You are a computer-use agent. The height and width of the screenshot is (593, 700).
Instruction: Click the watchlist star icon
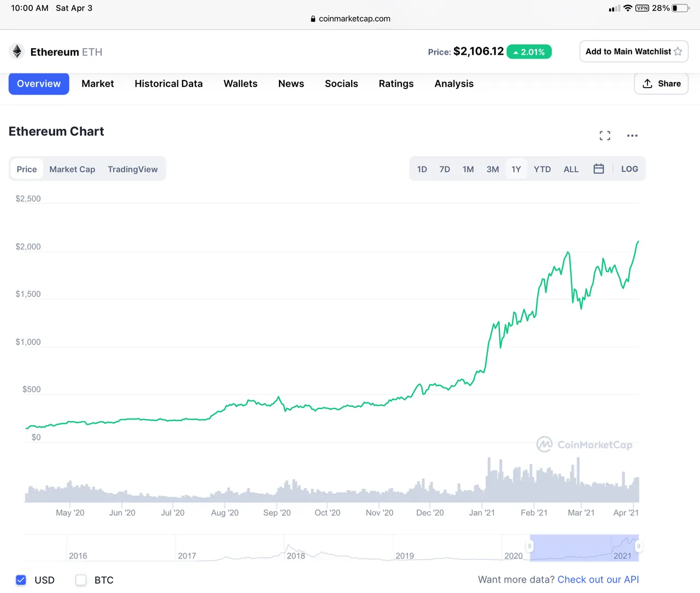pos(678,51)
